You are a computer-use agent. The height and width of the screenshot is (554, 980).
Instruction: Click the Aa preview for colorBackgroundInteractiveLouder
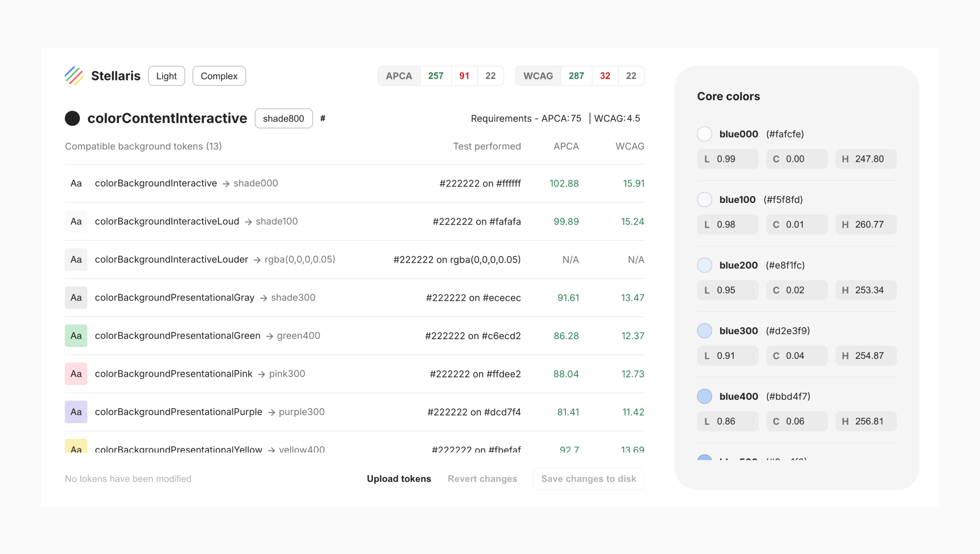coord(76,260)
